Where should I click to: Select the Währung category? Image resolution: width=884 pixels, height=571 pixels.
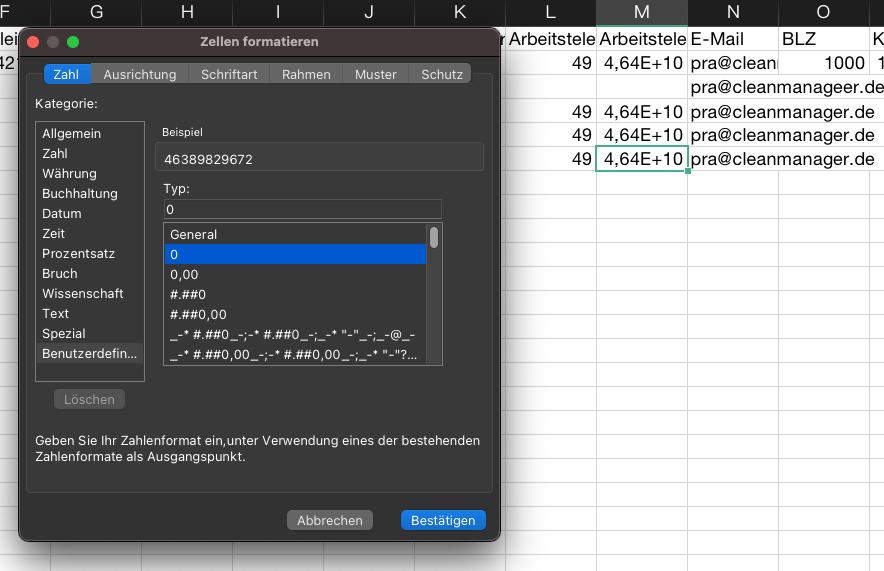[69, 174]
